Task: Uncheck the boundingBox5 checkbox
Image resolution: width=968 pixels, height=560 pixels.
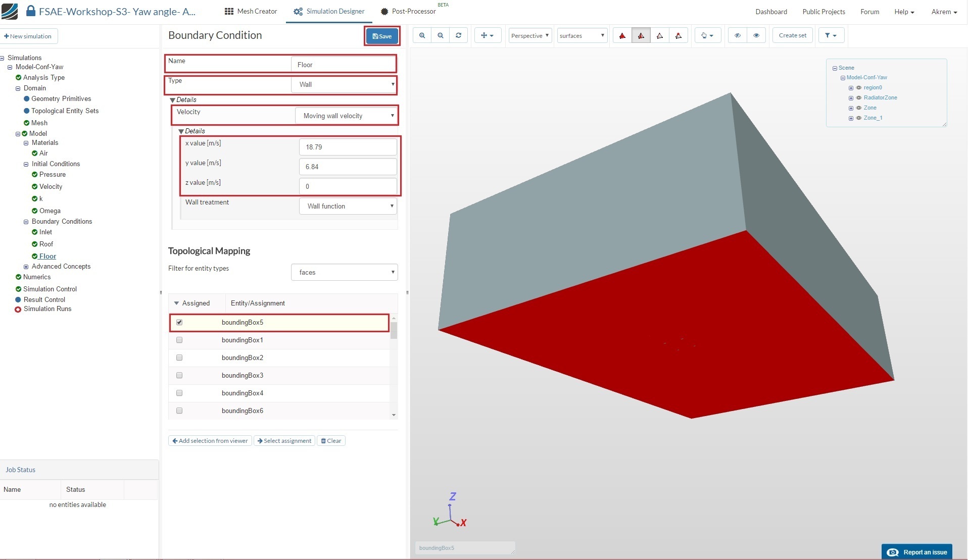Action: click(179, 322)
